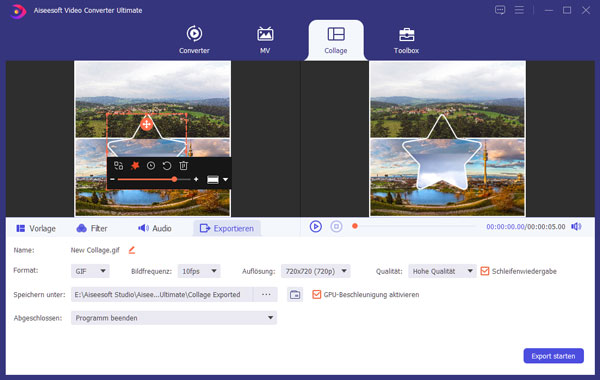Screen dimensions: 600x380
Task: Click the red clip zoom slider handle
Action: (x=174, y=179)
